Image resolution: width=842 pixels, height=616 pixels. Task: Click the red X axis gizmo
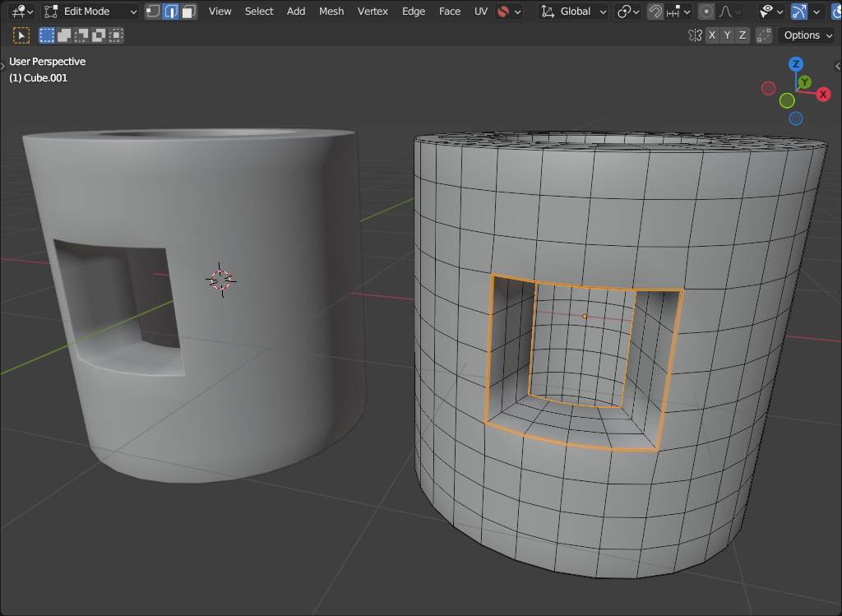[x=823, y=95]
